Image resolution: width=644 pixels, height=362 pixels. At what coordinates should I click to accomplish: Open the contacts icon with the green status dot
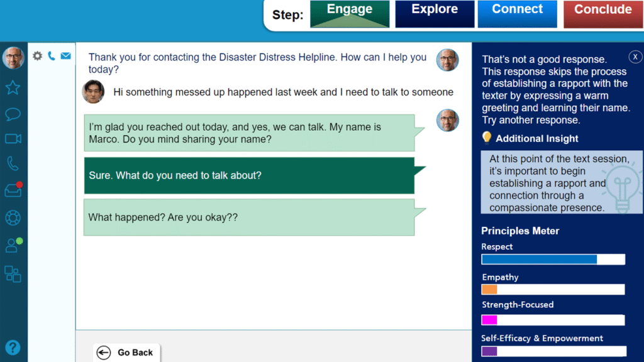13,245
